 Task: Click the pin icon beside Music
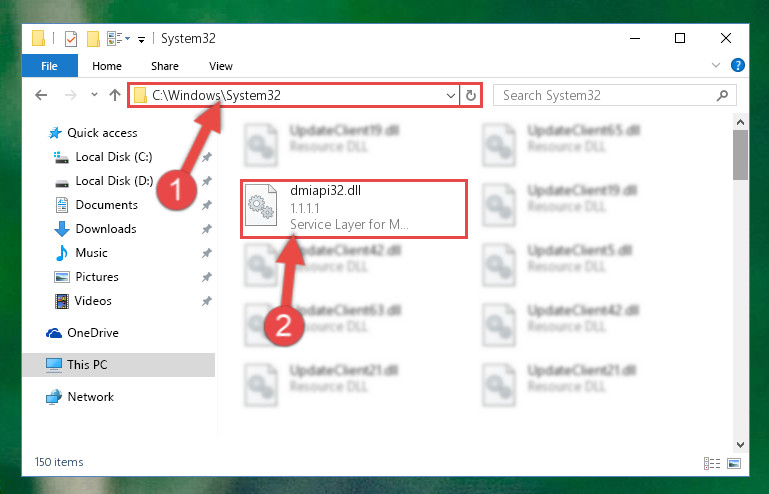coord(206,253)
